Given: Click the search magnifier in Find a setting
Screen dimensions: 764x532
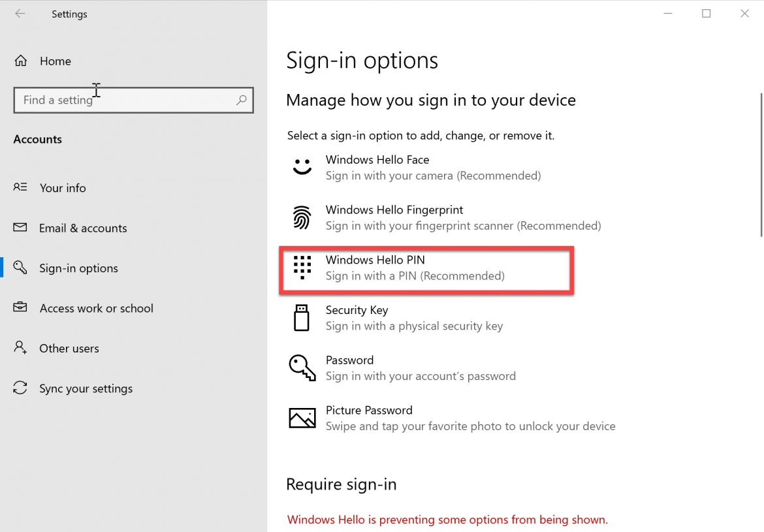Looking at the screenshot, I should pyautogui.click(x=241, y=100).
